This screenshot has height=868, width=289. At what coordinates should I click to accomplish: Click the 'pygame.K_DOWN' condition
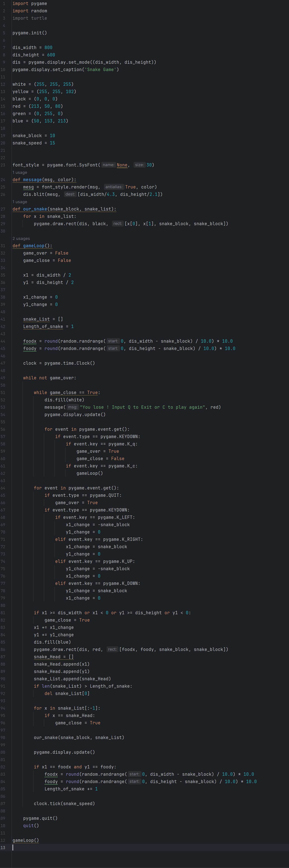(120, 583)
